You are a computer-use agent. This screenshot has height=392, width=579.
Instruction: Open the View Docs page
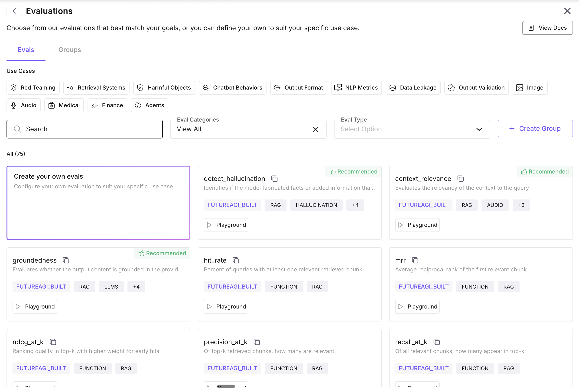[547, 28]
